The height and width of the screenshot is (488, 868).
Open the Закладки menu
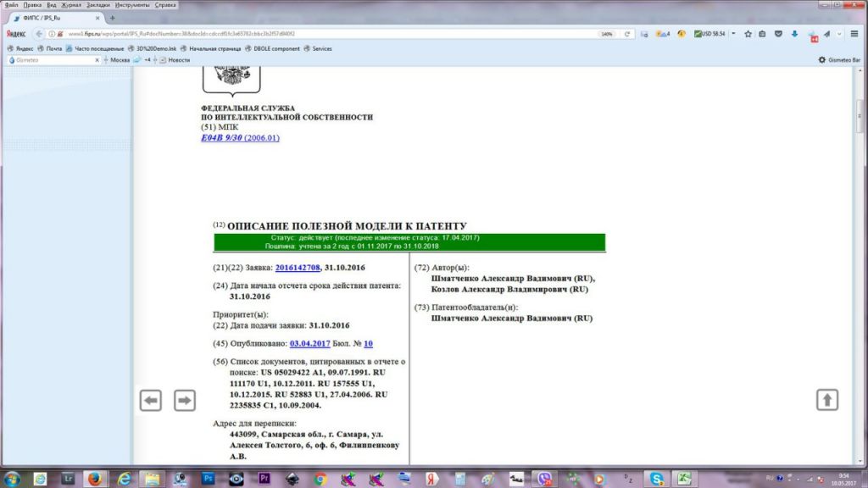[x=97, y=4]
